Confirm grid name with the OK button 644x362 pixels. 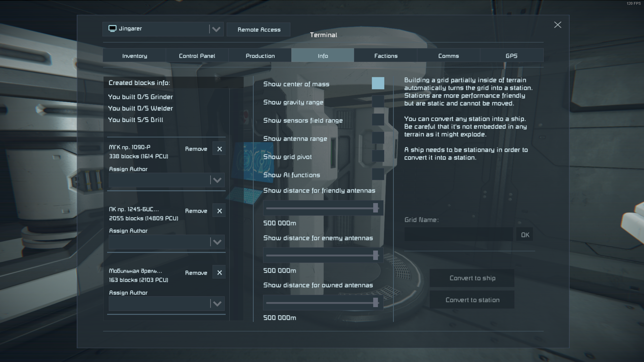point(525,235)
